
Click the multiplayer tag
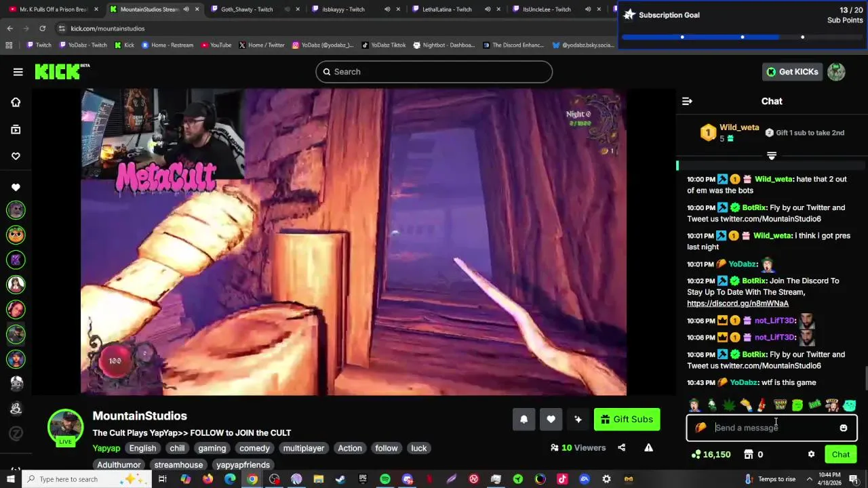(303, 448)
